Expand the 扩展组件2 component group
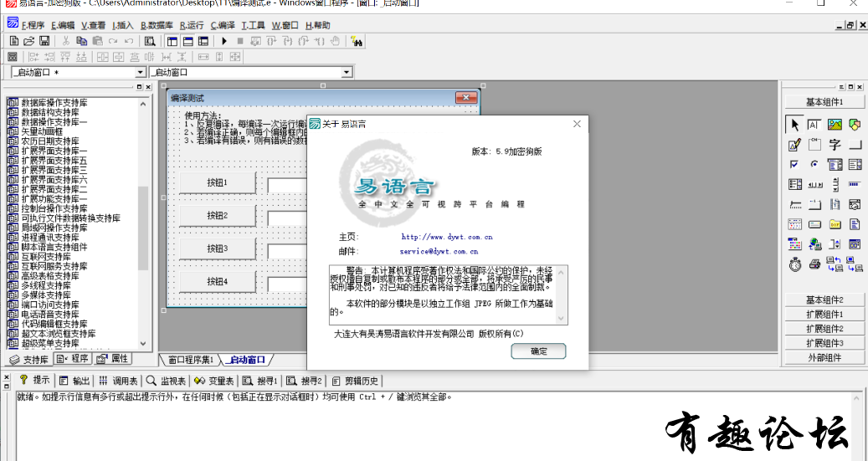This screenshot has height=461, width=868. [x=824, y=329]
